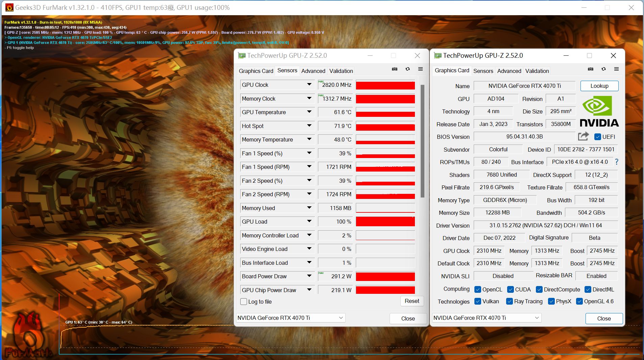Open the Hot Spot sensor dropdown
The width and height of the screenshot is (644, 360).
[x=309, y=126]
